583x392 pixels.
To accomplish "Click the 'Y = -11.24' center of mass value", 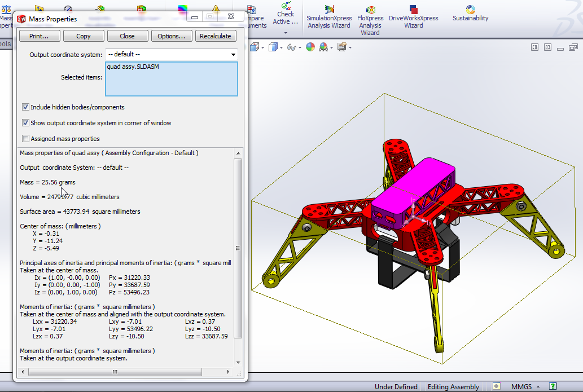I will (47, 241).
